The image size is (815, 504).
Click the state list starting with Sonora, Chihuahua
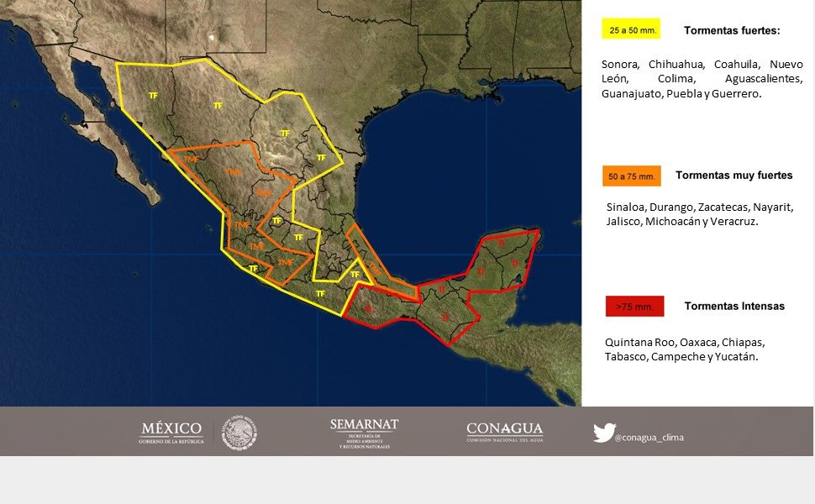tap(702, 79)
